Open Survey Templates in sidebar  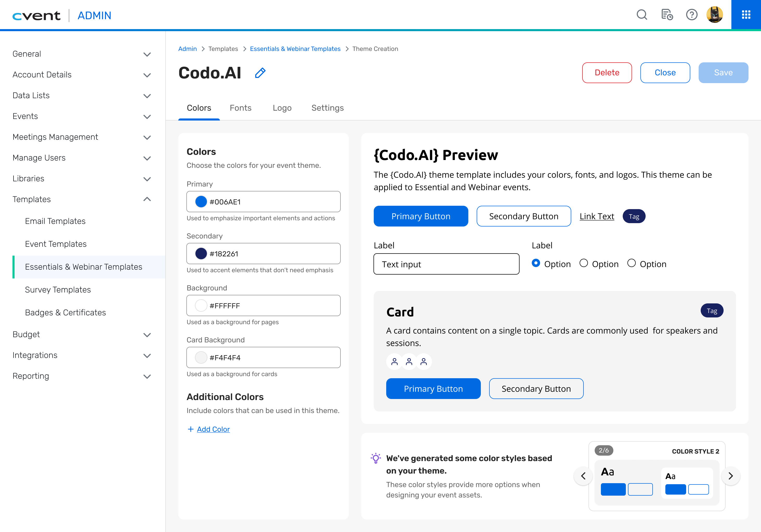58,290
